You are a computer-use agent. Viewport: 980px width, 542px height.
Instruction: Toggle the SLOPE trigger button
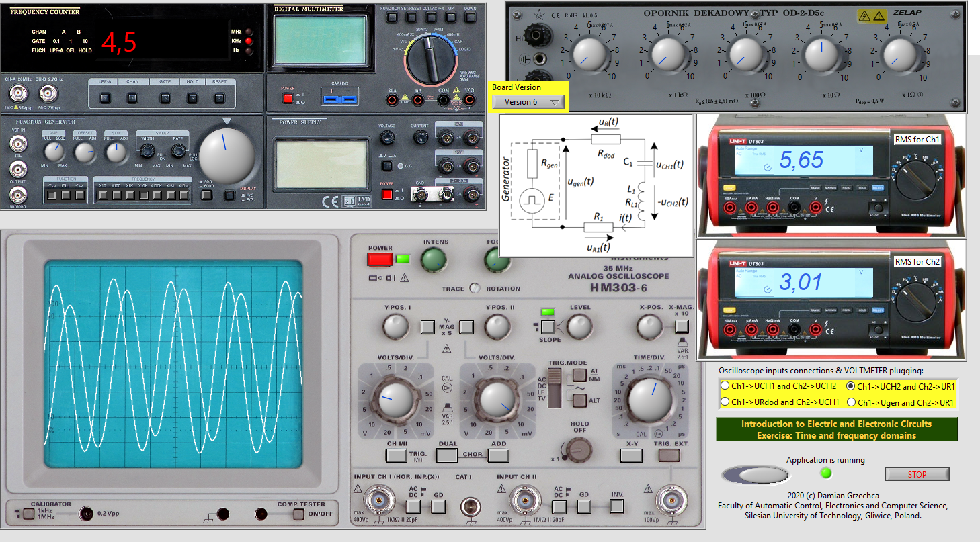[x=548, y=328]
